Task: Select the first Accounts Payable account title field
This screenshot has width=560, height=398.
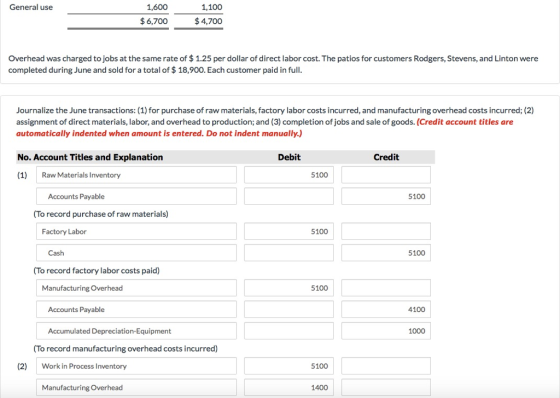Action: pos(136,196)
